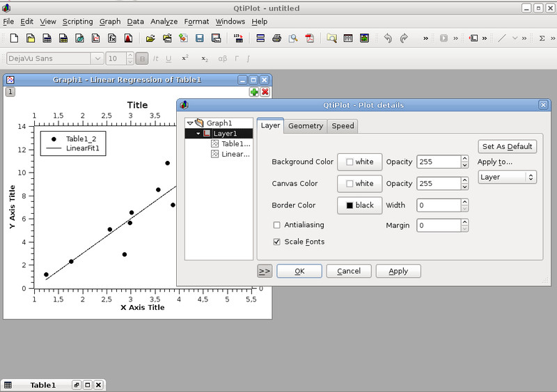Click the results log icon
Image resolution: width=557 pixels, height=392 pixels.
click(348, 38)
